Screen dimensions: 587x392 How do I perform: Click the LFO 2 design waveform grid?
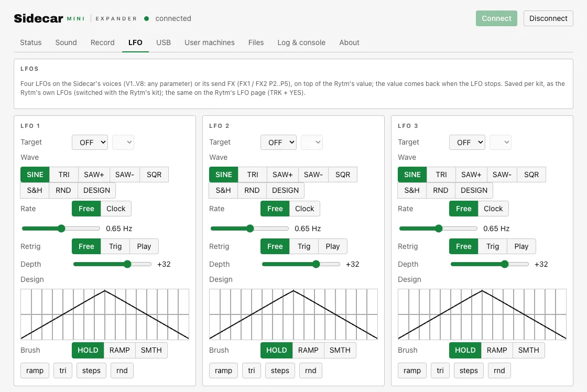[293, 314]
